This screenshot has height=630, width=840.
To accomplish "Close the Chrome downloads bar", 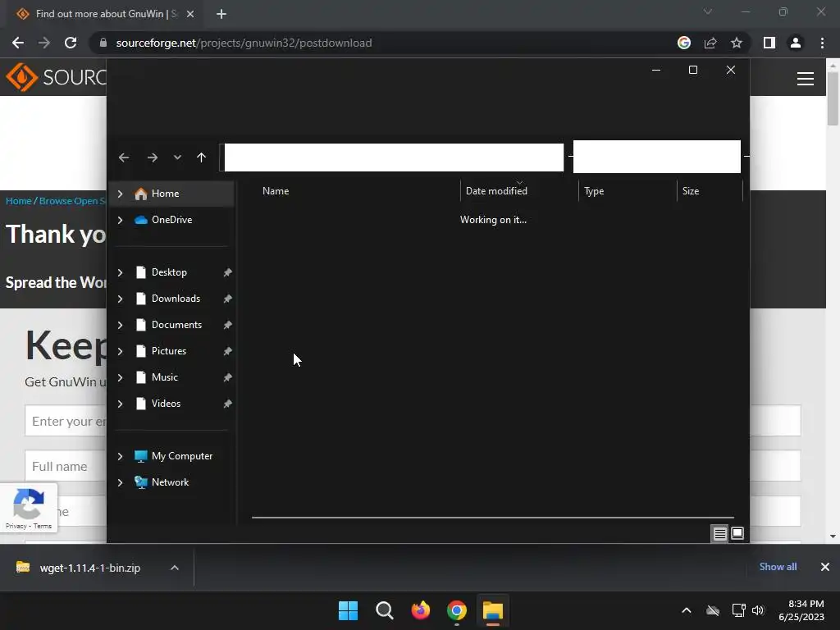I will point(825,567).
